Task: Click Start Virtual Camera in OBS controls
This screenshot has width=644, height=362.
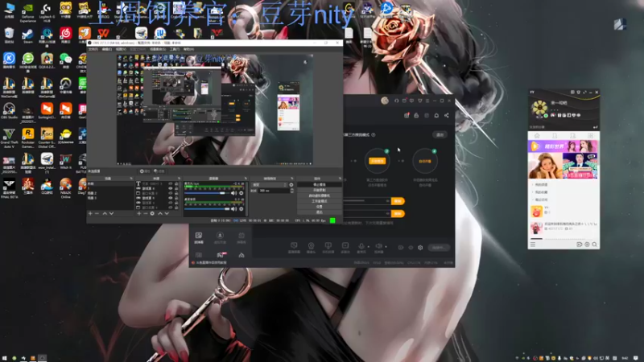Action: pos(319,195)
